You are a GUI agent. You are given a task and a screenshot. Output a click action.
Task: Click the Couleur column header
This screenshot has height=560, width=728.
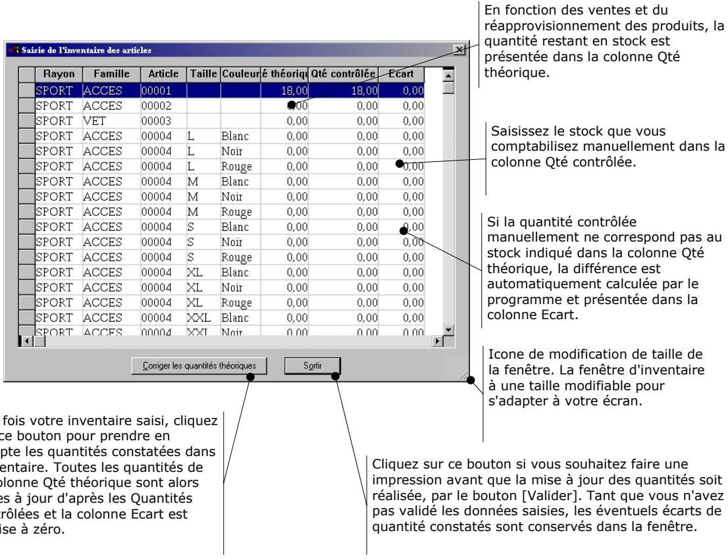click(240, 74)
